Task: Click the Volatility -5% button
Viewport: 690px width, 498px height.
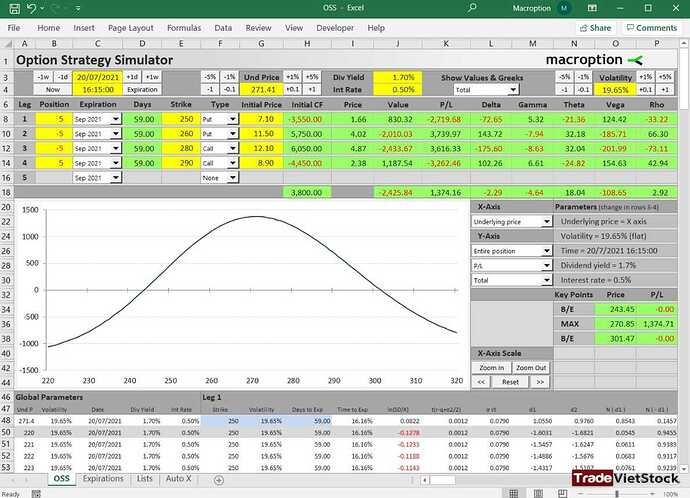Action: click(564, 77)
